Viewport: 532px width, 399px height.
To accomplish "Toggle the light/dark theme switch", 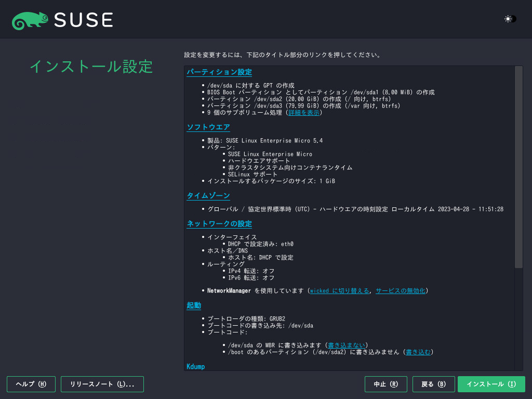I will pyautogui.click(x=510, y=19).
